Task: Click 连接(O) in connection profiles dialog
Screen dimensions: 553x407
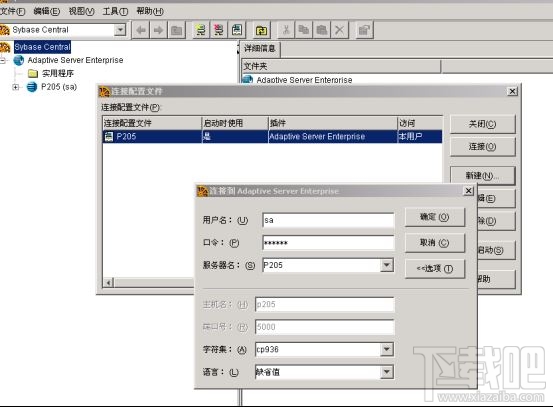Action: coord(482,146)
